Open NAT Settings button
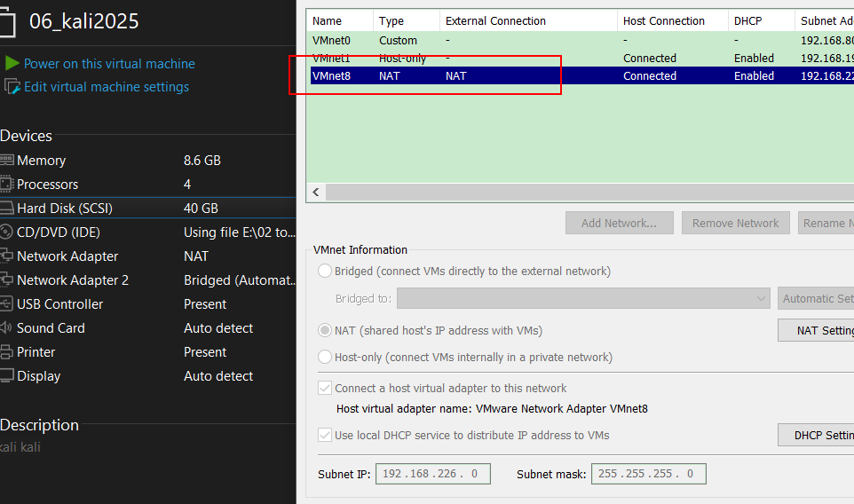Screen dimensions: 854x504 816,330
